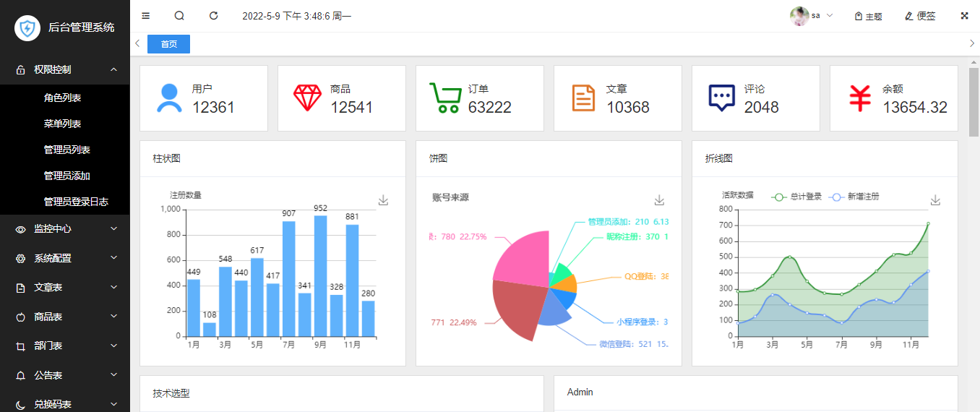
Task: Click the 管理员添加: 210 pie label
Action: (x=628, y=222)
